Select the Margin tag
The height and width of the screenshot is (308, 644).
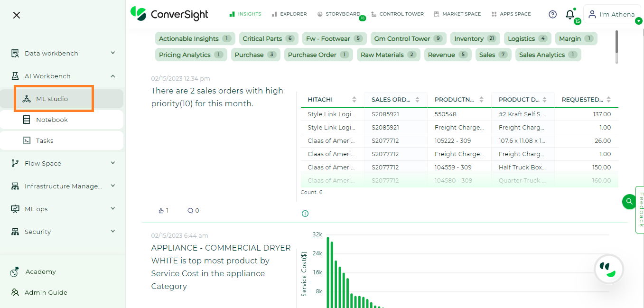[576, 39]
